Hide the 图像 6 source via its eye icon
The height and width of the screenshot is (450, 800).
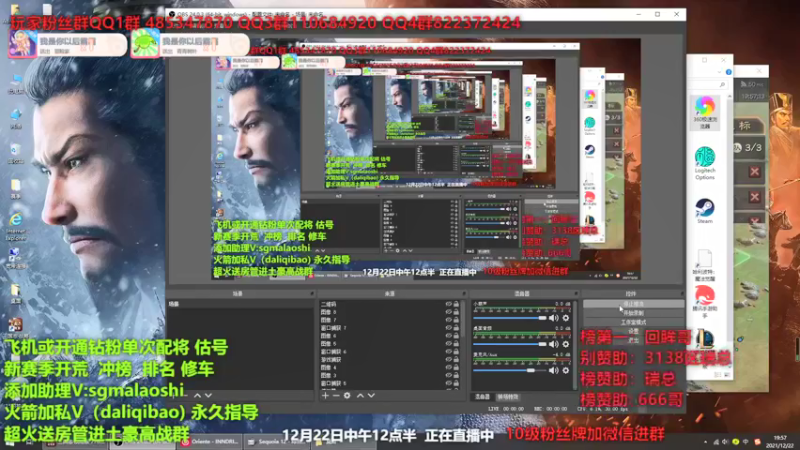448,336
